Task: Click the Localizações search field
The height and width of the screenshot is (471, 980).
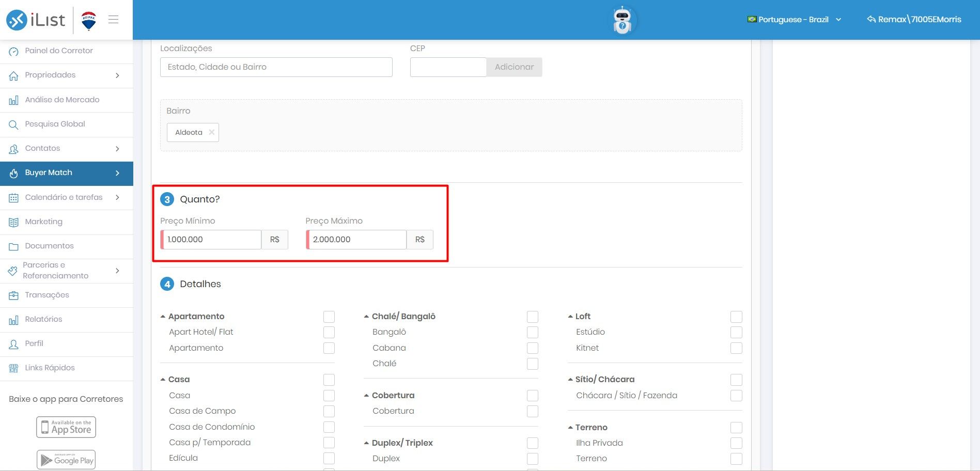Action: [x=276, y=67]
